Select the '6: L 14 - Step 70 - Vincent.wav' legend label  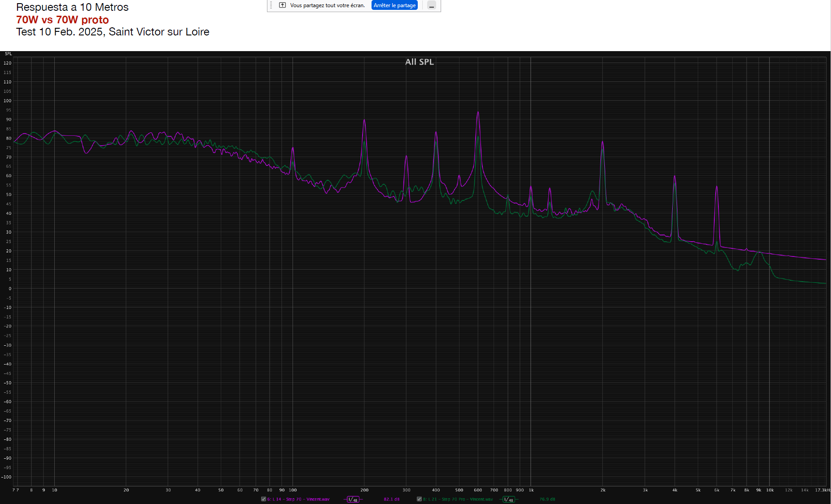(298, 499)
